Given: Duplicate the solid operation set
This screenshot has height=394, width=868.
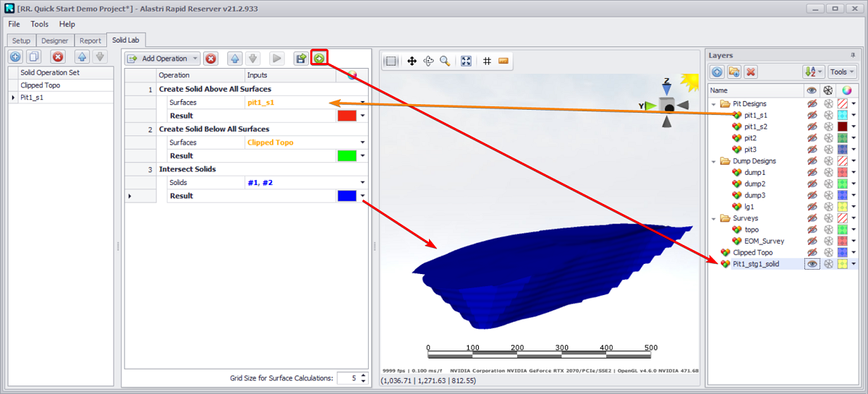Looking at the screenshot, I should 33,56.
